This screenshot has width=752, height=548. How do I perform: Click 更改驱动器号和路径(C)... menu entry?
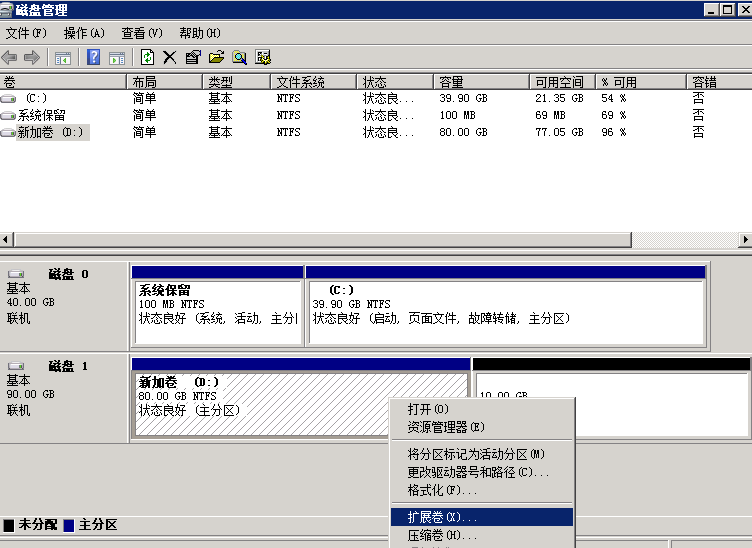(x=478, y=472)
